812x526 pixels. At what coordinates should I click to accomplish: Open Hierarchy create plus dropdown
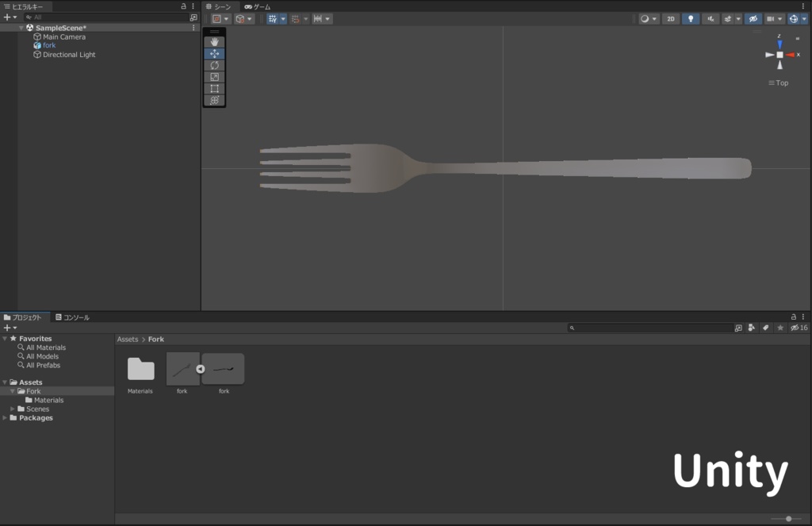(x=10, y=17)
